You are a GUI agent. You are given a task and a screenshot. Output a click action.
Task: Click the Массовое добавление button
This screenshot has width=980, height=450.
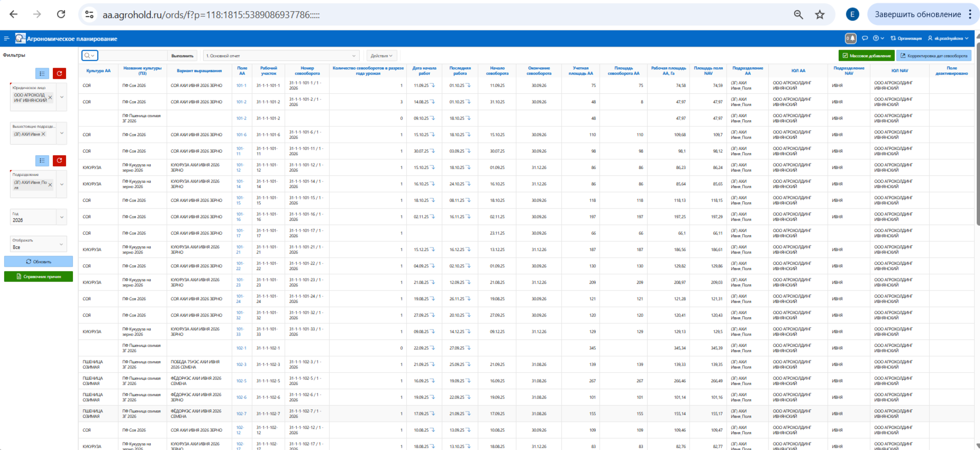click(x=866, y=56)
